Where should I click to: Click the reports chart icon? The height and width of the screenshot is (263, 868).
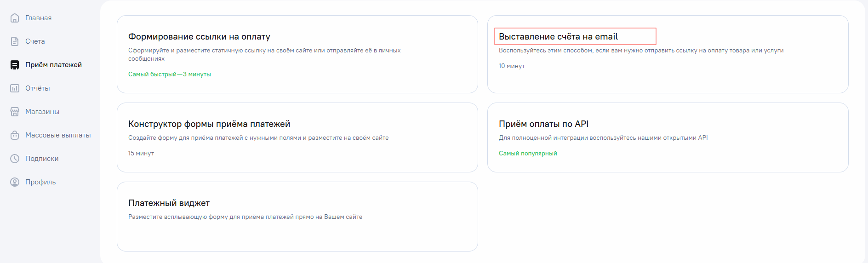click(x=15, y=88)
